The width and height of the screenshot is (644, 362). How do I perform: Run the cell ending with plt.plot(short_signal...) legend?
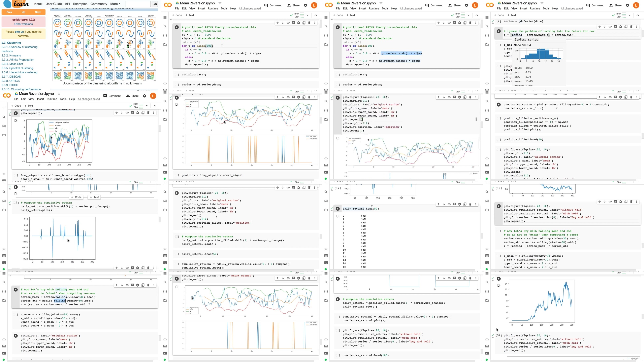pyautogui.click(x=176, y=279)
